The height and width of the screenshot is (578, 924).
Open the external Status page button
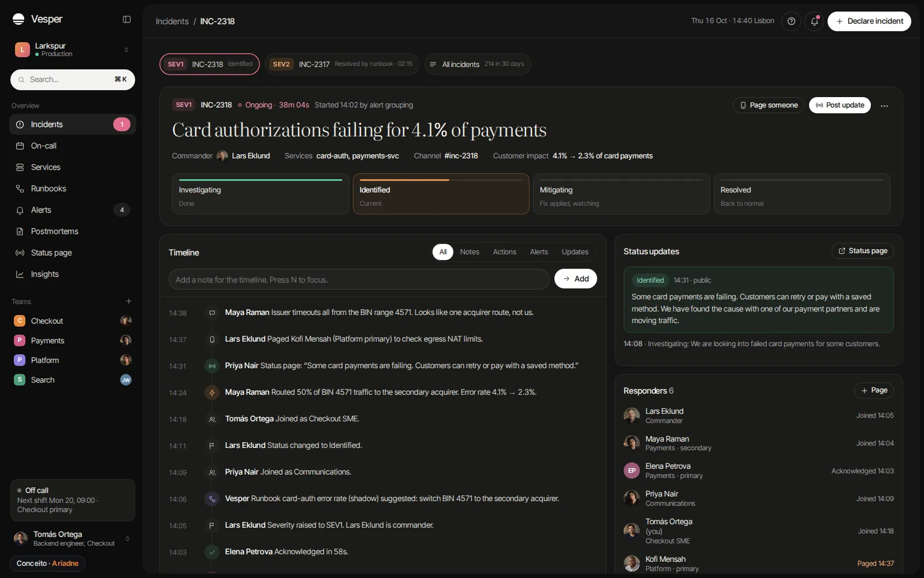[x=863, y=251]
